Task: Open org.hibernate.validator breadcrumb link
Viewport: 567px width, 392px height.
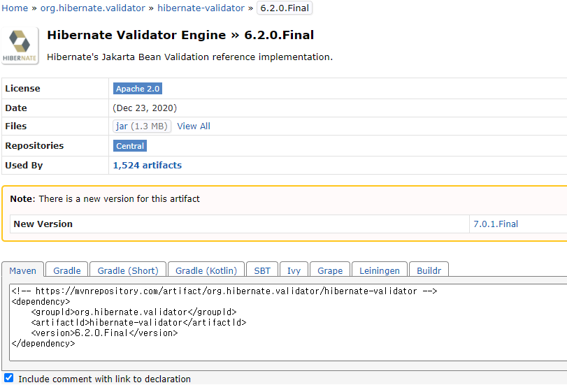Action: pos(92,8)
